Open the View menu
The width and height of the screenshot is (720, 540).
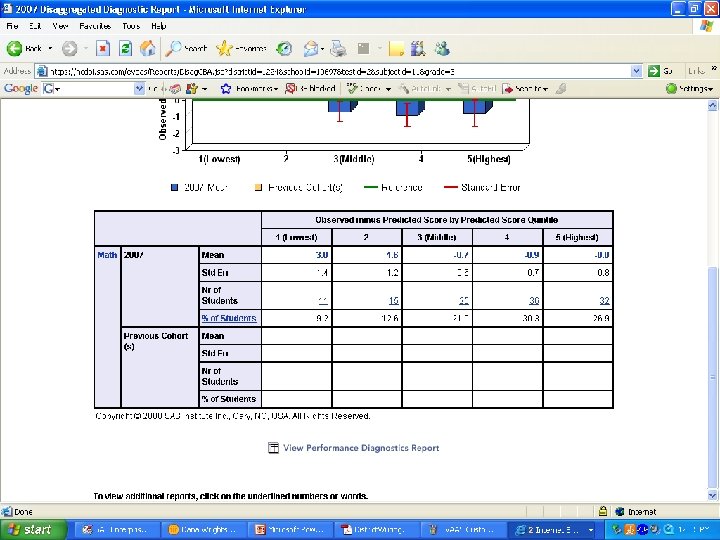coord(60,26)
